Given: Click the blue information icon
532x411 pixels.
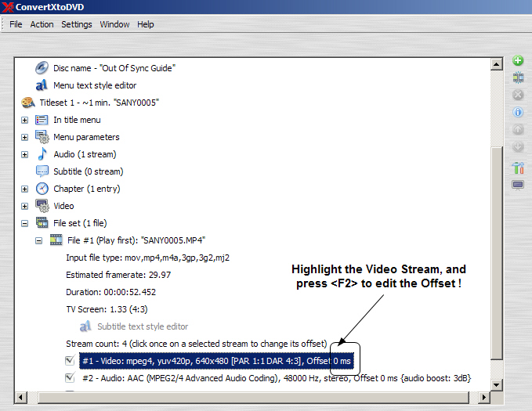Looking at the screenshot, I should point(518,112).
